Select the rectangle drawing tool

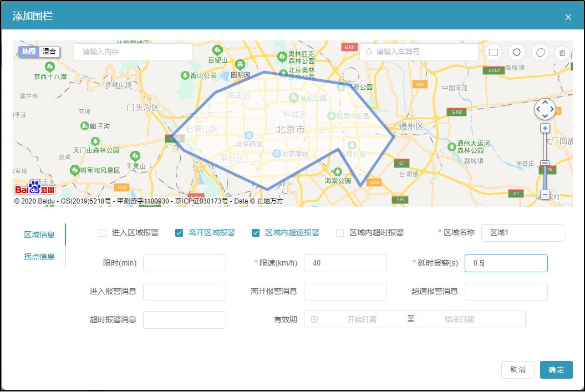click(x=493, y=52)
